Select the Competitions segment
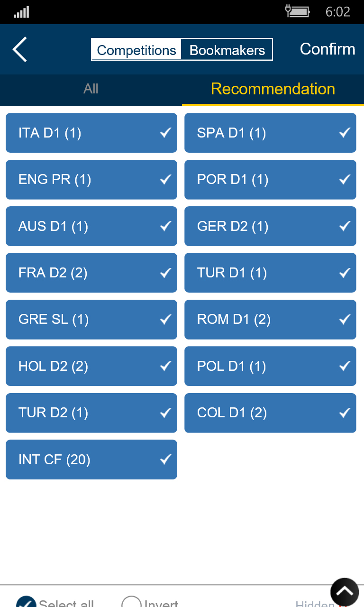 136,50
